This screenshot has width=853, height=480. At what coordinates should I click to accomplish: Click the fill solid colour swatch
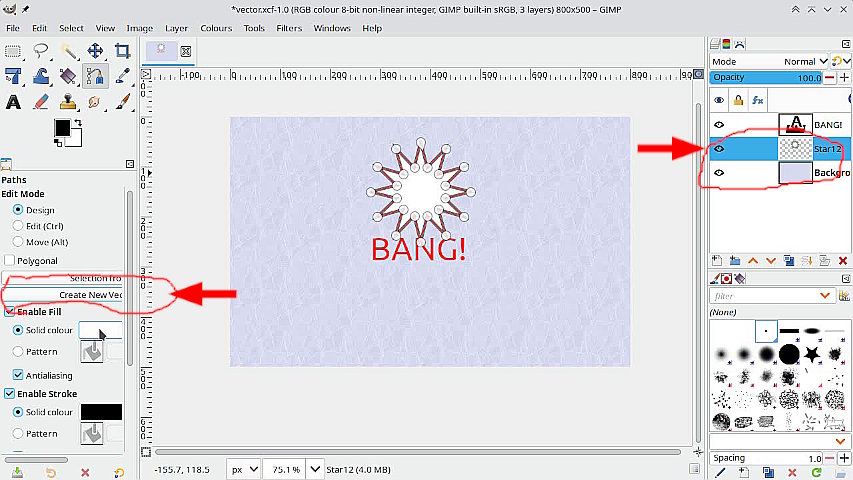[x=101, y=330]
